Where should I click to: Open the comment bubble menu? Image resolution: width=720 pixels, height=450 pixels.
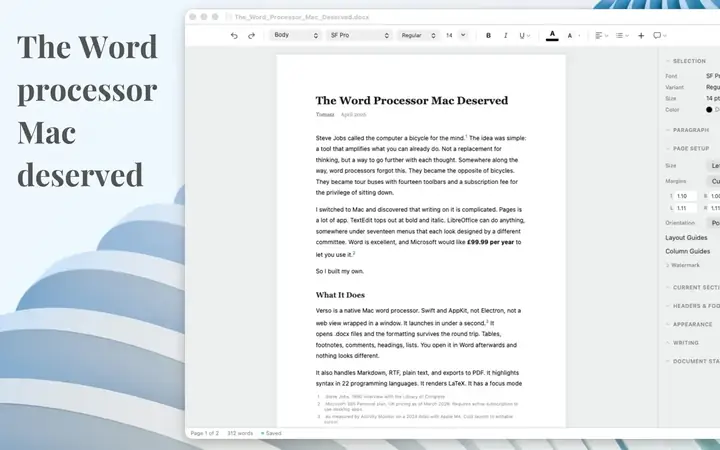coord(659,35)
